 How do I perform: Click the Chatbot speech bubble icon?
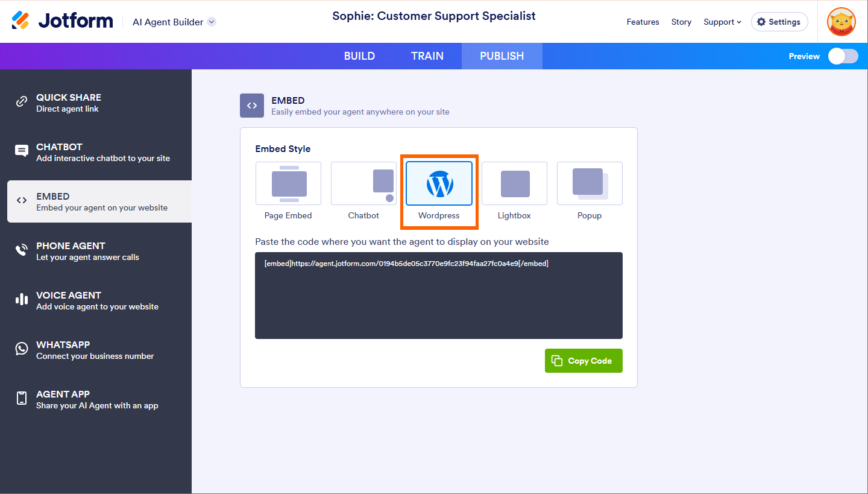[22, 151]
